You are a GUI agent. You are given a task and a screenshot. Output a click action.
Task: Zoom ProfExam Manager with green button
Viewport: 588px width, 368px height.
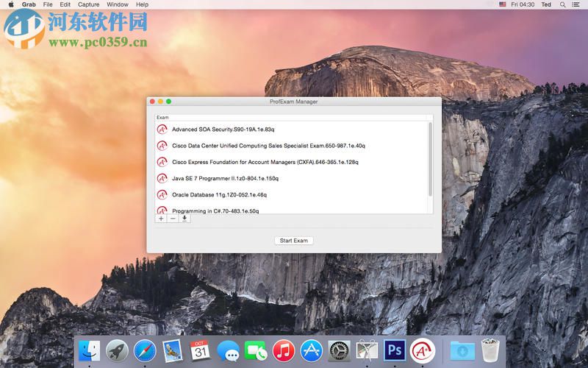[169, 102]
